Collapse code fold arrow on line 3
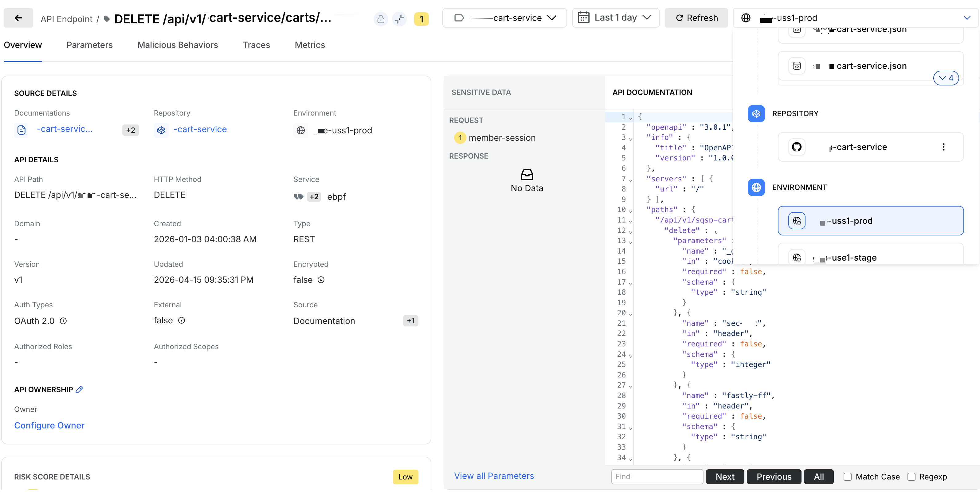 [631, 139]
